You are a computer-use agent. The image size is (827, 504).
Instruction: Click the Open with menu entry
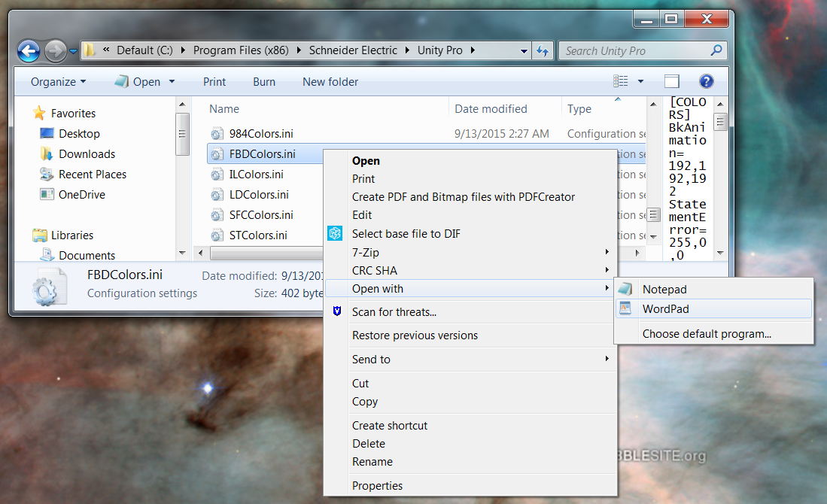(470, 289)
